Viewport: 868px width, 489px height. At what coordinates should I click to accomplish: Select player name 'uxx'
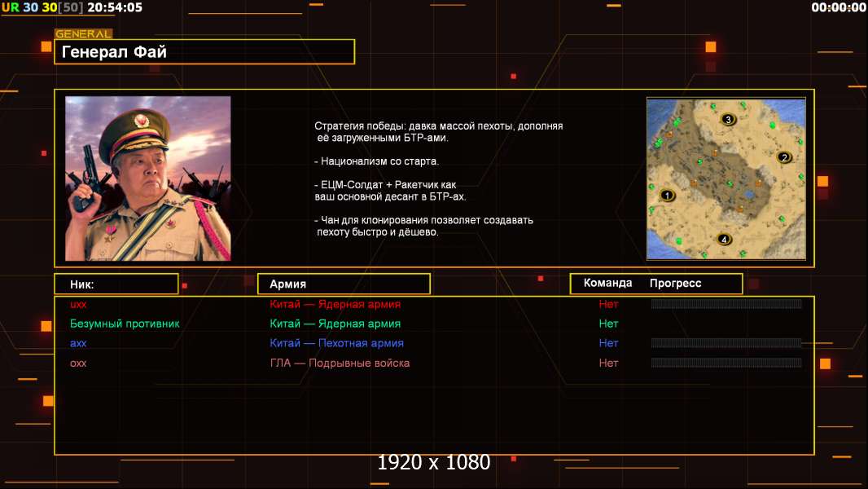(x=78, y=304)
